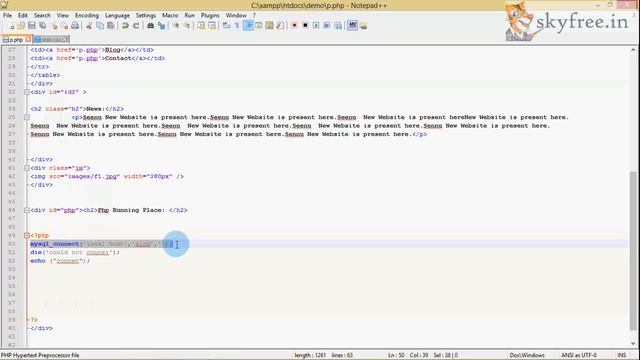The height and width of the screenshot is (360, 640).
Task: Switch to the p.php tab
Action: coord(16,40)
